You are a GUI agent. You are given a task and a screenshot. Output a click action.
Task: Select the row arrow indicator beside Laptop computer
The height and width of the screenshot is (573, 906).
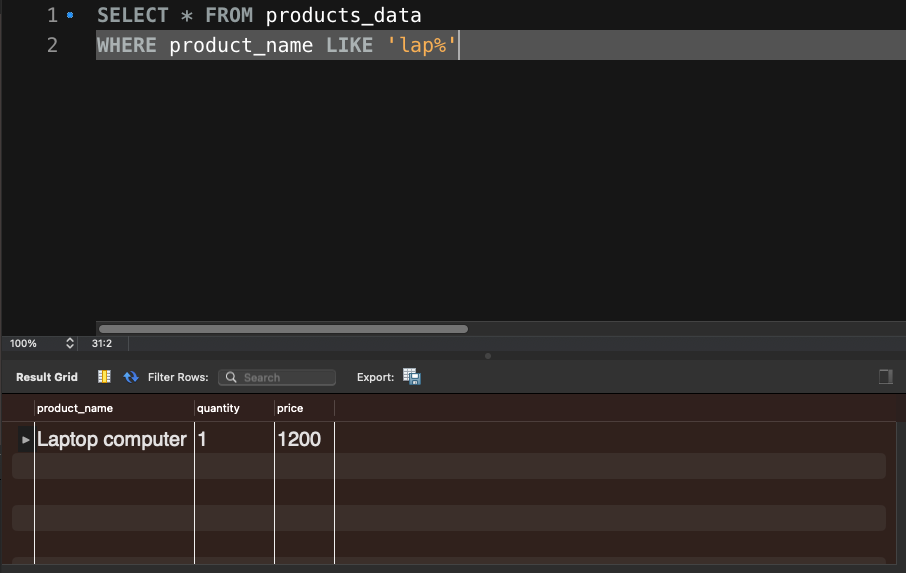(x=25, y=440)
